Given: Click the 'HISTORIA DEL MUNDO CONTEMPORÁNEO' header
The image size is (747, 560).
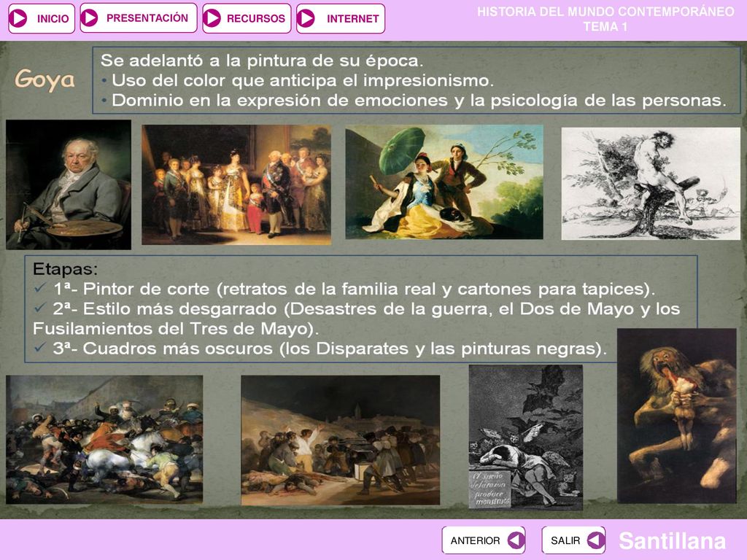Looking at the screenshot, I should pos(605,12).
